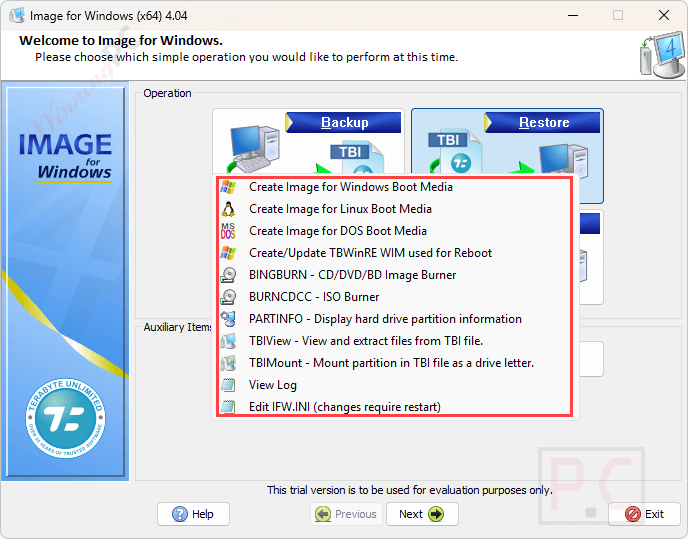Click the Image for Windows sidebar logo text
Screen dimensions: 688x539
tap(65, 157)
